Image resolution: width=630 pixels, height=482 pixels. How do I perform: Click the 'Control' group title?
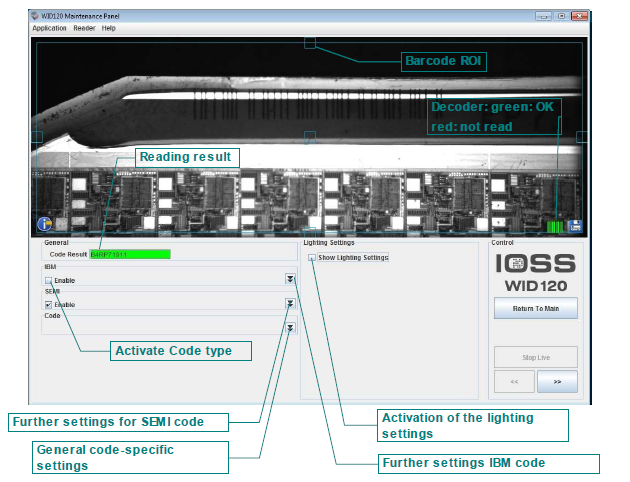point(502,243)
